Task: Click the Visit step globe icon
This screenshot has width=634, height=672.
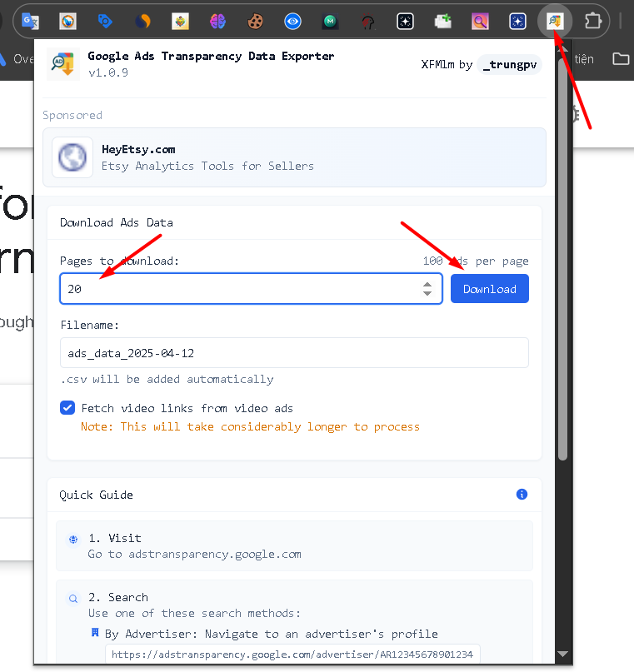Action: tap(73, 539)
